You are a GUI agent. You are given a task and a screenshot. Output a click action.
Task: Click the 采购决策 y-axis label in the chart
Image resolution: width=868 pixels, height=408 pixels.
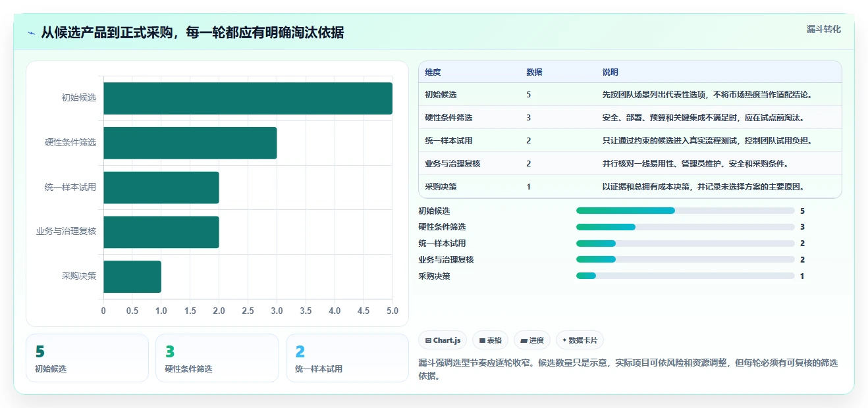pos(79,276)
